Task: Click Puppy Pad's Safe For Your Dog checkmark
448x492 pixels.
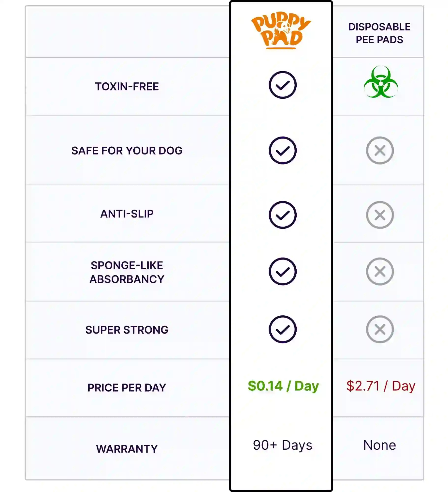Action: click(x=283, y=150)
